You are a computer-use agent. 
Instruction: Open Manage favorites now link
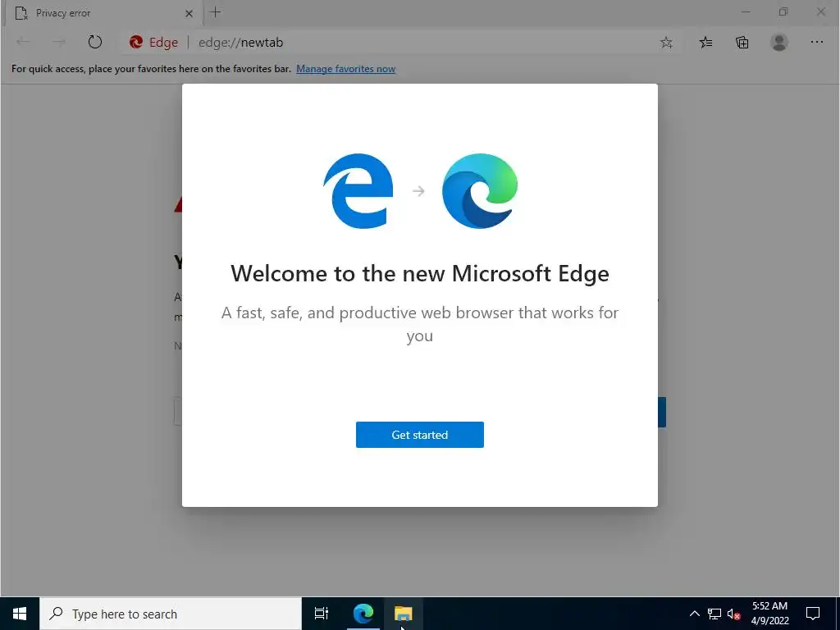click(345, 69)
